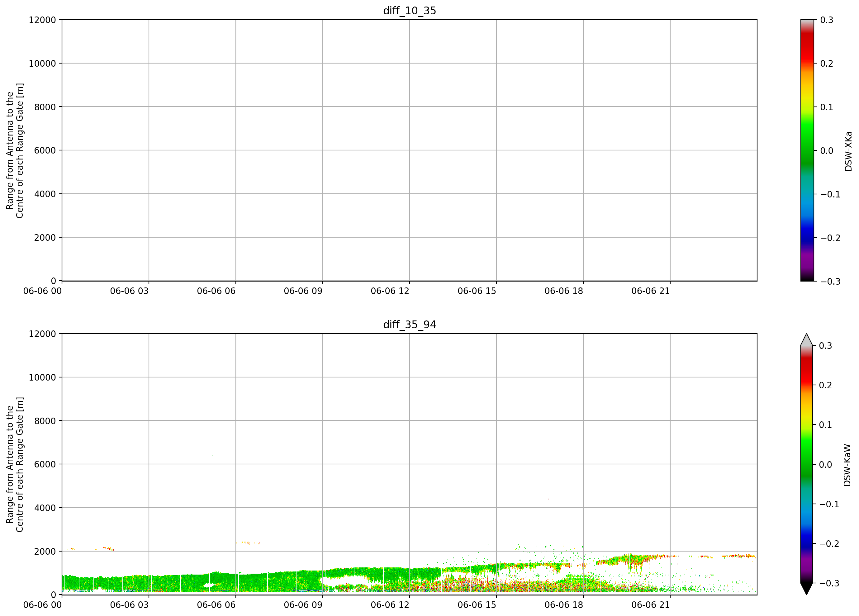Click the −0.3 tick on DSW-KaW colorbar
The width and height of the screenshot is (859, 616).
829,583
